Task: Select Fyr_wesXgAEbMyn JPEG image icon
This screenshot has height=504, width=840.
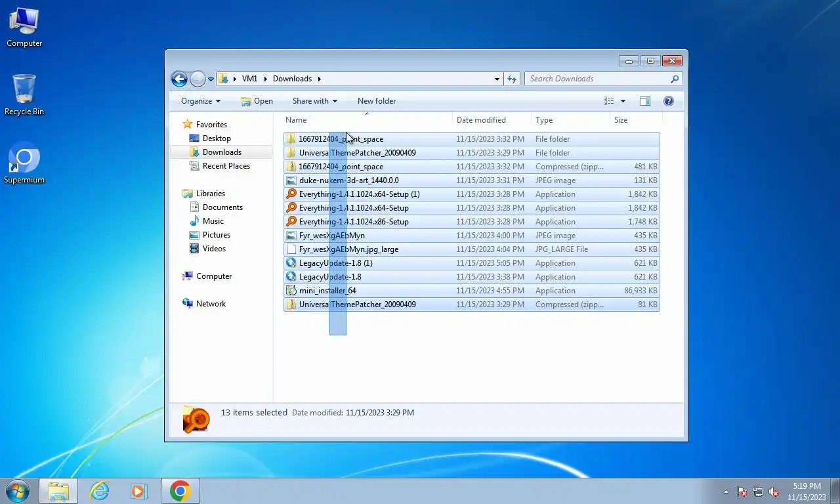Action: [x=291, y=236]
